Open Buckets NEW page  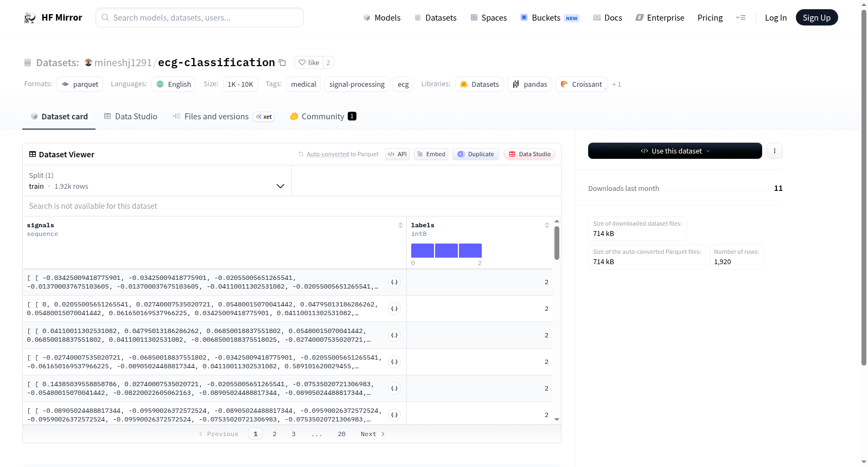tap(550, 17)
